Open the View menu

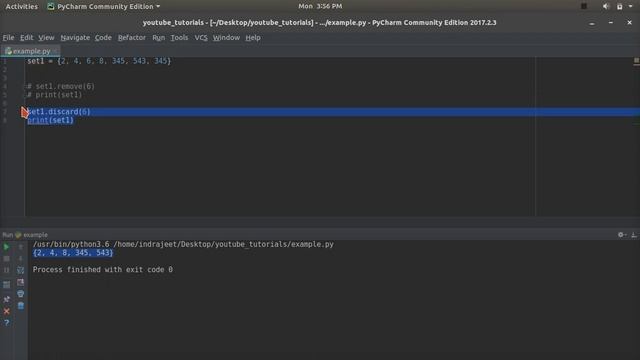(x=46, y=38)
